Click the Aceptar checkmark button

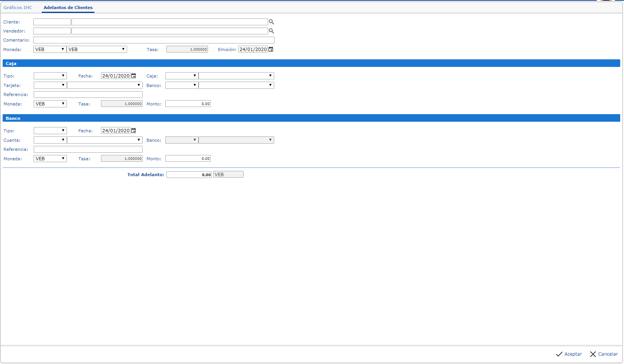coord(569,354)
